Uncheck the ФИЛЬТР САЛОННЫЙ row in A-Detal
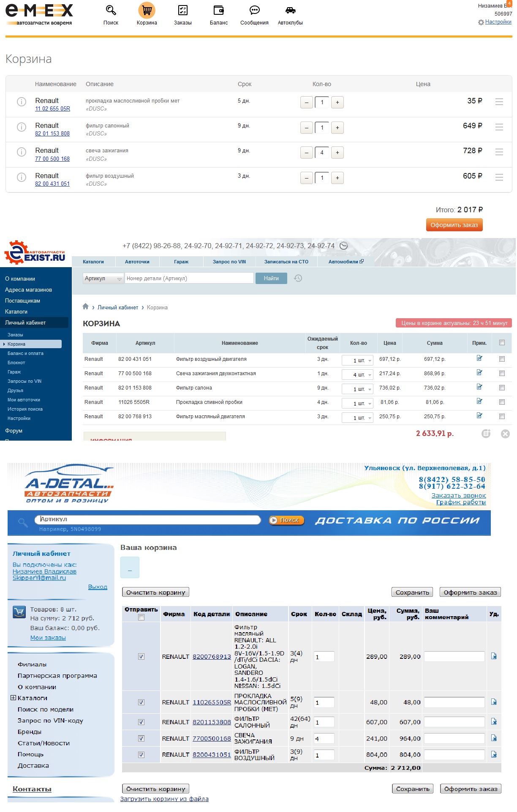 [x=141, y=722]
